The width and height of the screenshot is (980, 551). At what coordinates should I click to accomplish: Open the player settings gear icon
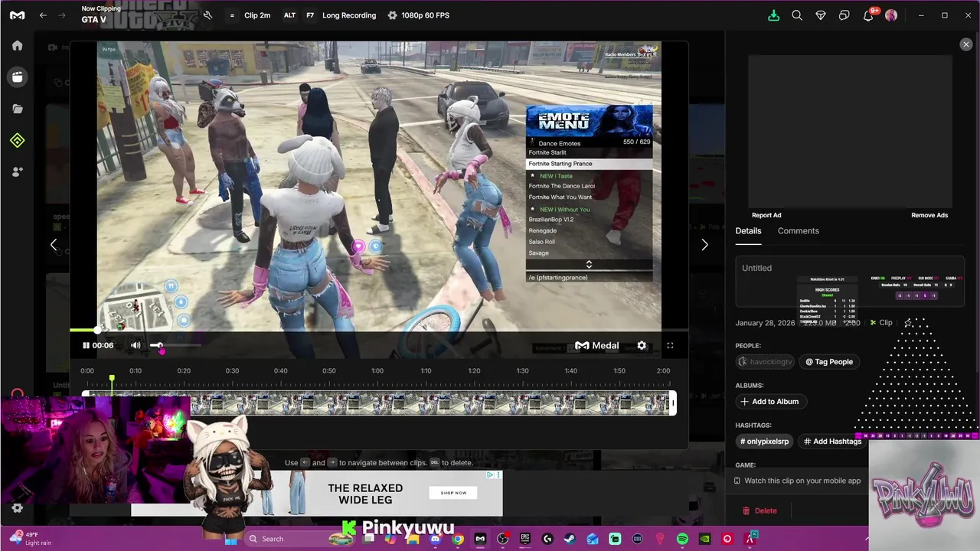[642, 345]
